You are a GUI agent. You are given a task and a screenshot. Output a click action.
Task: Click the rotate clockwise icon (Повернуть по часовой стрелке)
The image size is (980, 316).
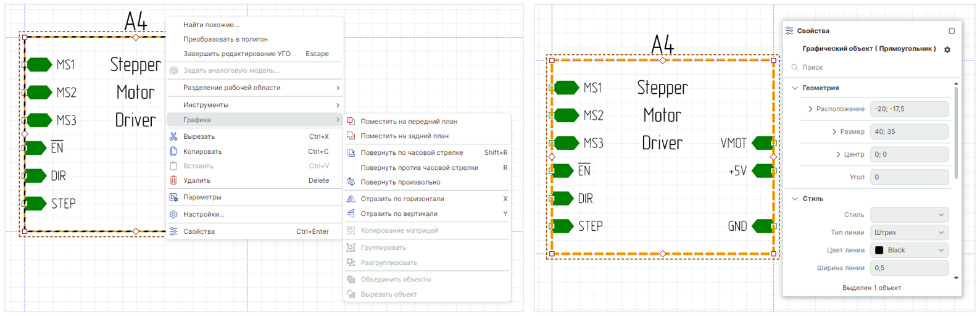pyautogui.click(x=351, y=152)
